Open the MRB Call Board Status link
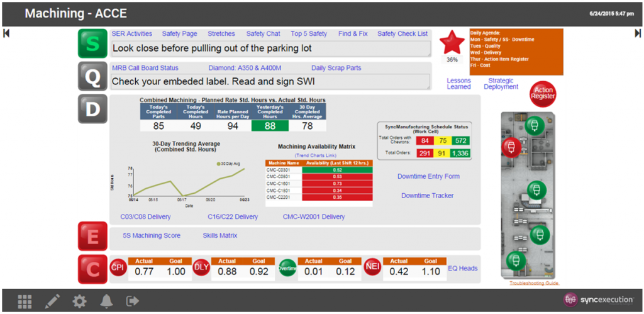This screenshot has height=314, width=644. pos(145,68)
